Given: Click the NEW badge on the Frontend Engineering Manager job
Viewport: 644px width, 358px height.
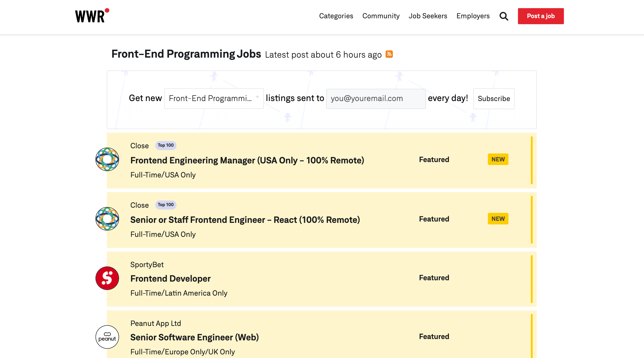Looking at the screenshot, I should tap(498, 159).
